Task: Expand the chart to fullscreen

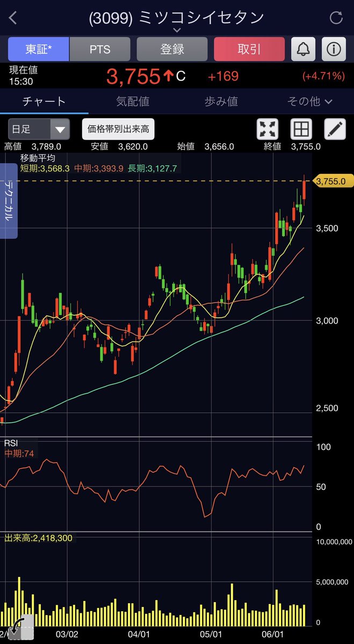Action: point(268,129)
